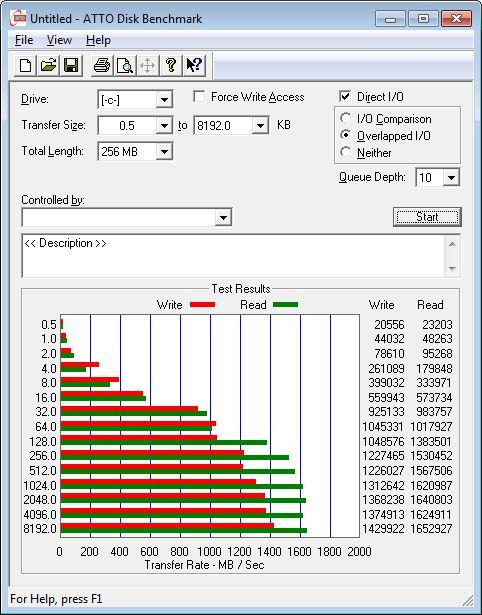Click the 128.0 row label in chart
The height and width of the screenshot is (615, 482).
(43, 442)
